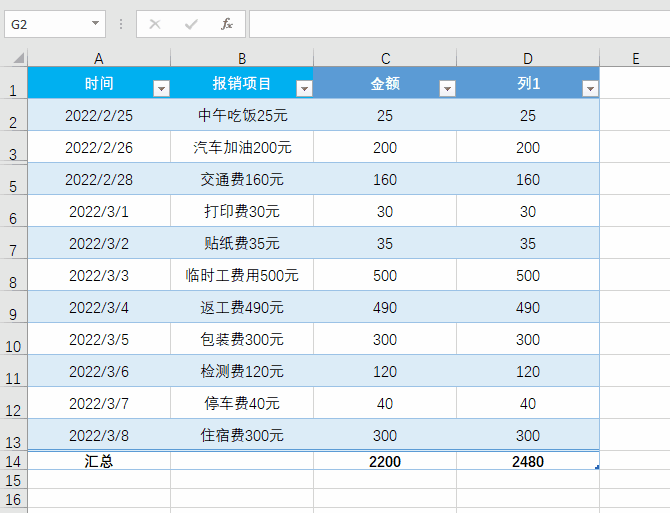Select cell 返工费490元
This screenshot has width=670, height=513.
242,307
